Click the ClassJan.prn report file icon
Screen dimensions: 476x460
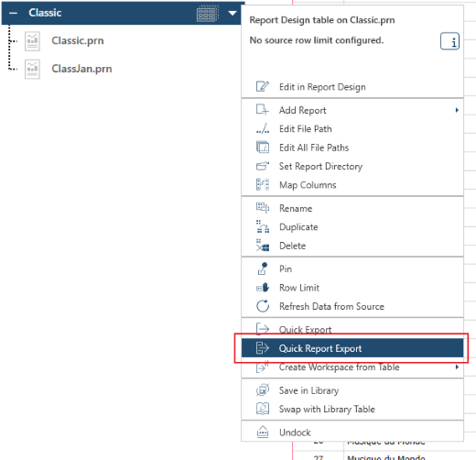point(32,70)
